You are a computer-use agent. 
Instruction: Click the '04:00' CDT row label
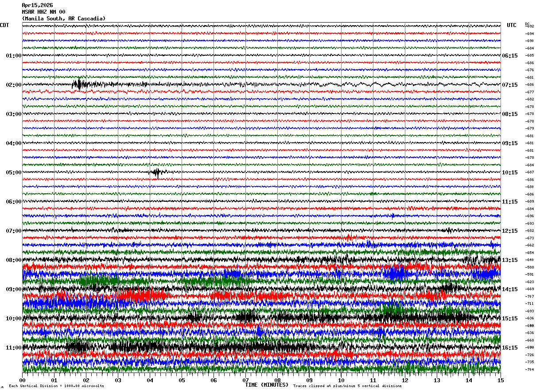click(14, 143)
